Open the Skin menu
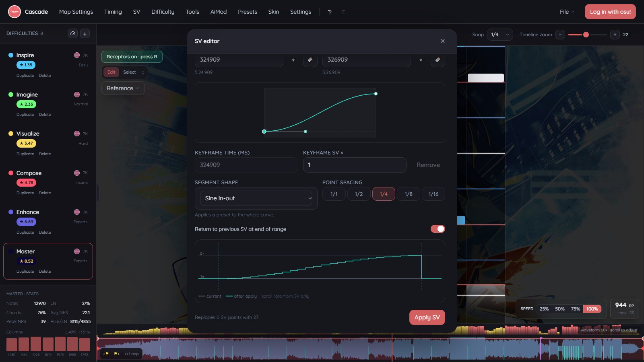The width and height of the screenshot is (644, 362). pyautogui.click(x=274, y=12)
